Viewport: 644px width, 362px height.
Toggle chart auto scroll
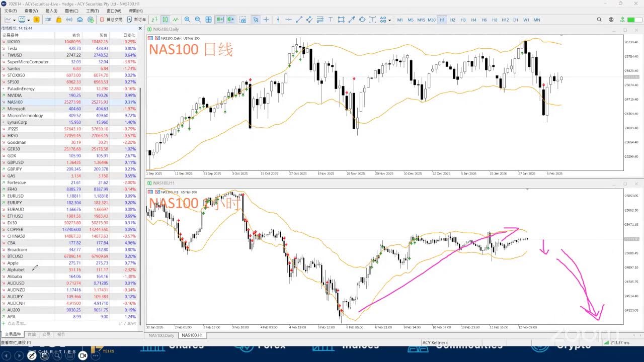click(x=220, y=20)
